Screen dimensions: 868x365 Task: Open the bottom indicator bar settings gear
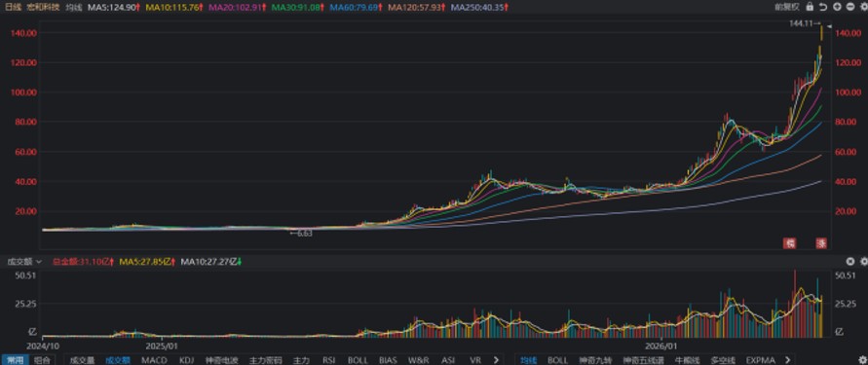(864, 360)
